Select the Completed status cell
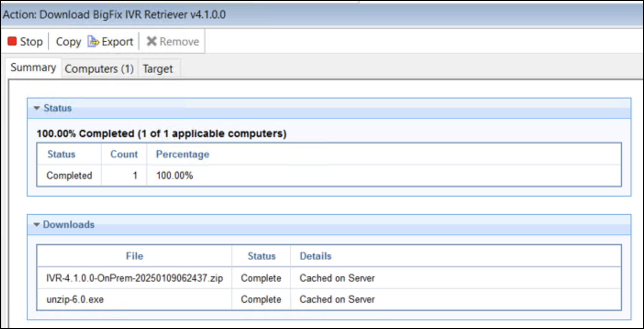This screenshot has height=329, width=644. click(69, 175)
